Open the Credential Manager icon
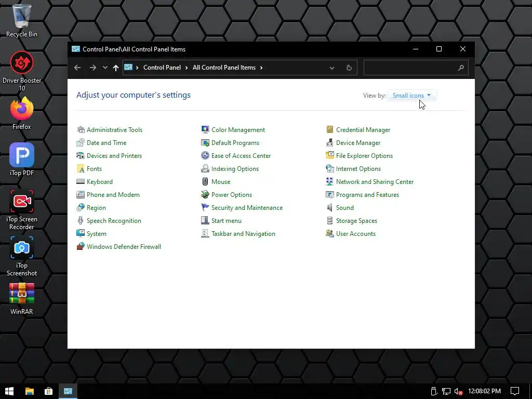 click(x=330, y=129)
